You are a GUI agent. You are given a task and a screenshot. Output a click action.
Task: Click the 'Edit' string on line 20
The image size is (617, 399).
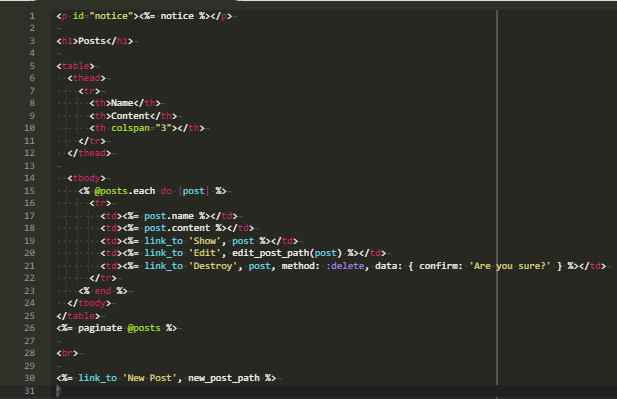(x=205, y=253)
